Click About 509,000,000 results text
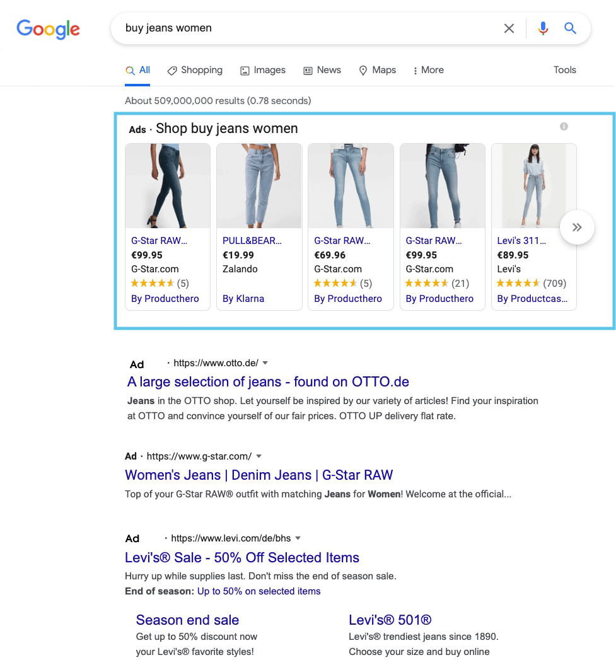Screen dimensions: 616x672 point(218,101)
